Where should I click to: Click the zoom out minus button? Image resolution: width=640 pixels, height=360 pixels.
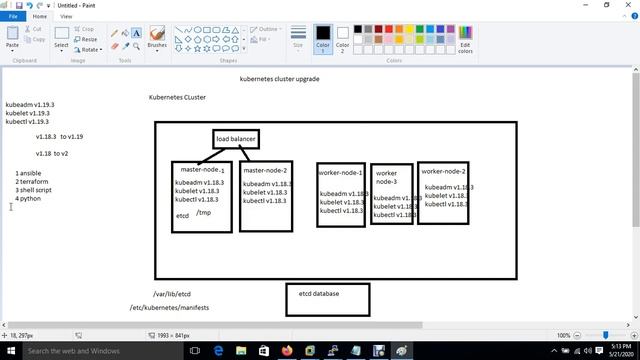point(577,336)
